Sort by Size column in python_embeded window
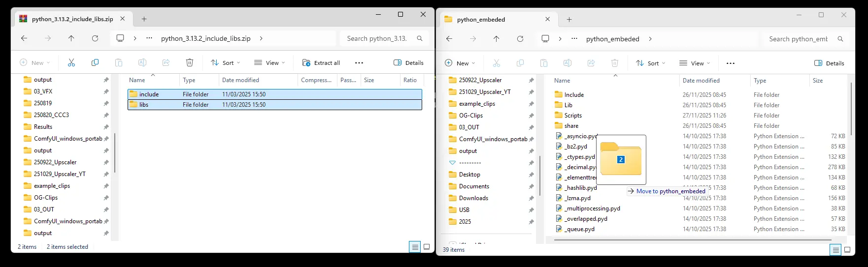Viewport: 868px width, 267px height. pos(818,81)
